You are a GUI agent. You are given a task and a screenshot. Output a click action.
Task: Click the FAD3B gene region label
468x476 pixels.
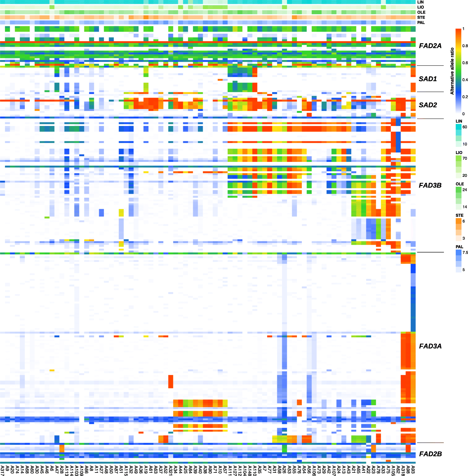pyautogui.click(x=430, y=185)
